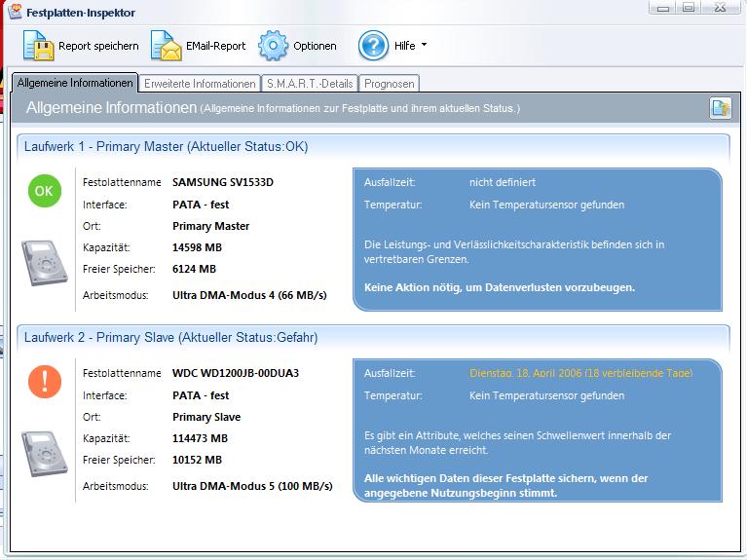Click the Optionen gear icon
The width and height of the screenshot is (747, 560).
coord(273,45)
